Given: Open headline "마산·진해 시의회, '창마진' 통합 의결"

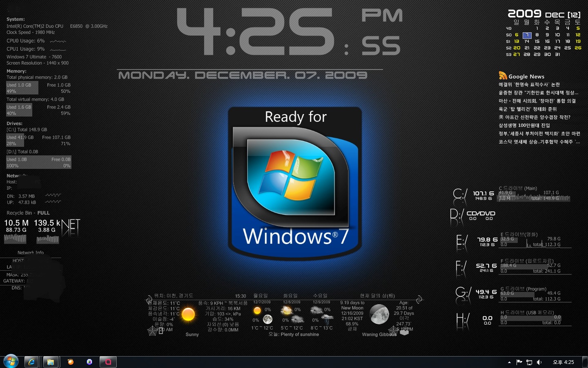Looking at the screenshot, I should click(537, 101).
